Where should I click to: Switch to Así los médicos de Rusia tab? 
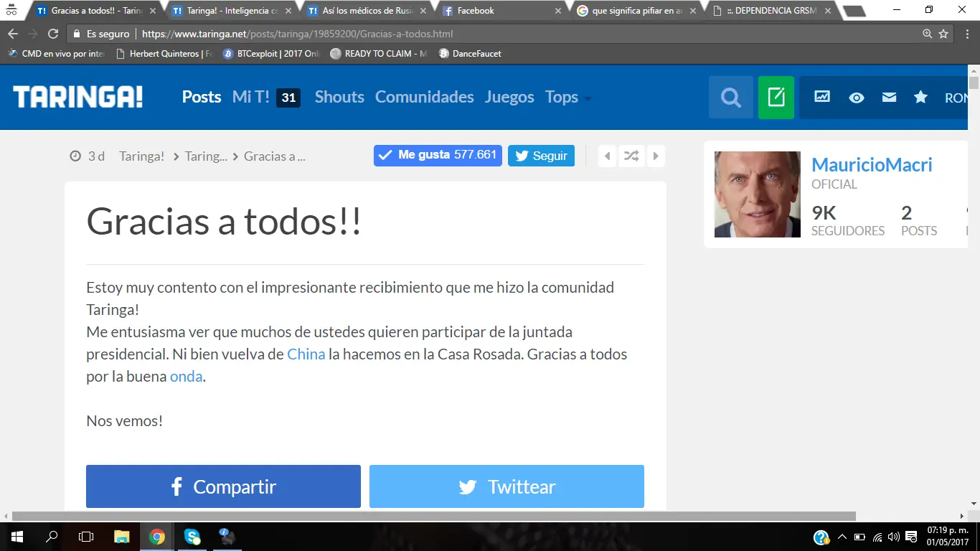366,11
